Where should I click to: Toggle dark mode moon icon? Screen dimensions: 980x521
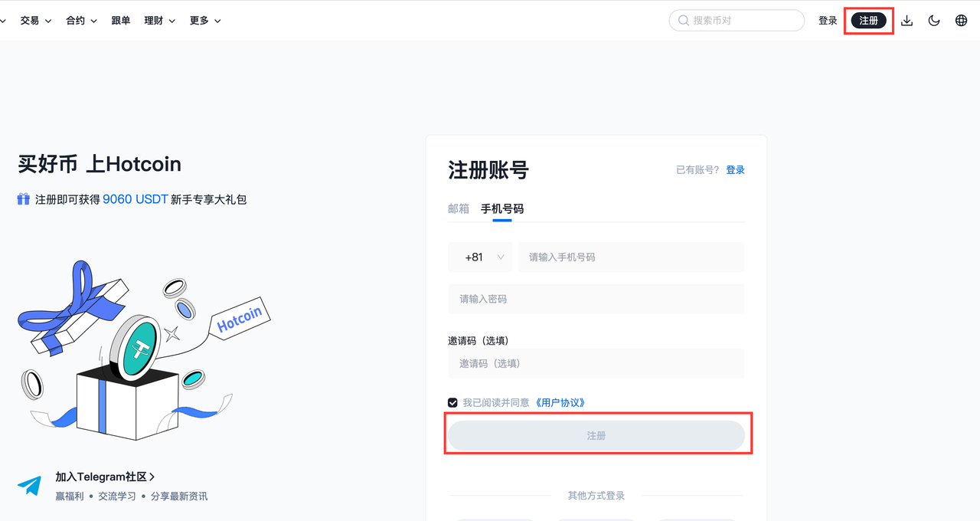(x=934, y=21)
